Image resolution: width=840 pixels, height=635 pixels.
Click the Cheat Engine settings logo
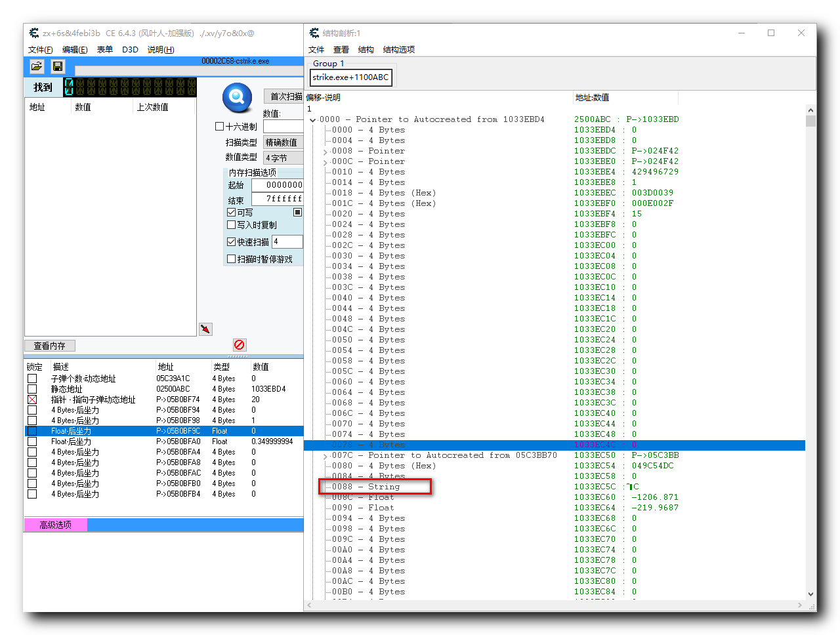click(x=237, y=98)
